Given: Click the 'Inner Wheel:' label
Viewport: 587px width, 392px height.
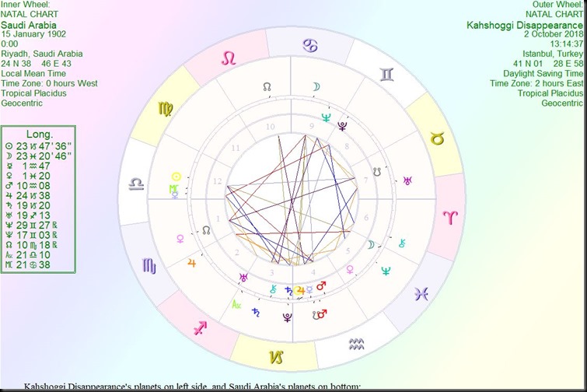Looking at the screenshot, I should pyautogui.click(x=26, y=5).
